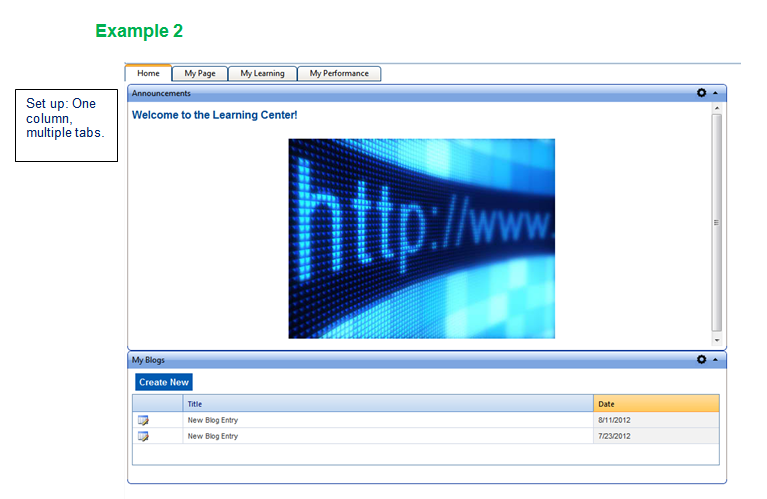Go to the My Learning tab

[x=262, y=73]
